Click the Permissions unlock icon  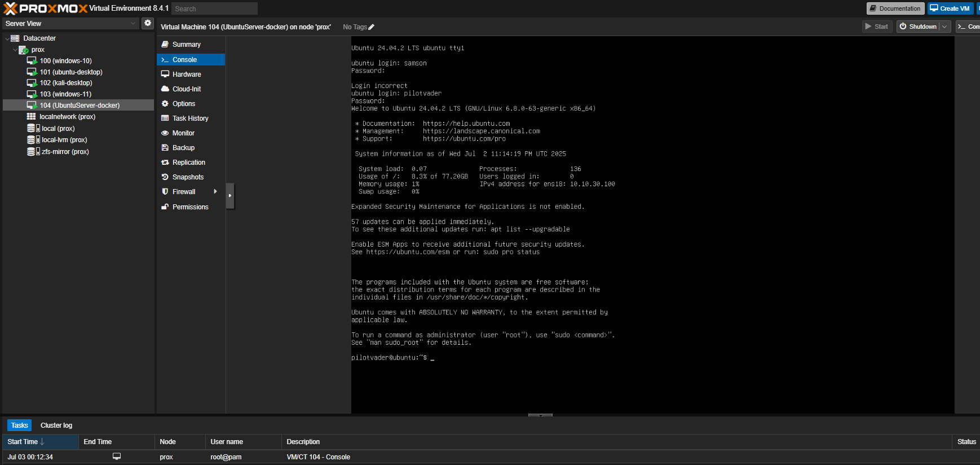tap(165, 207)
